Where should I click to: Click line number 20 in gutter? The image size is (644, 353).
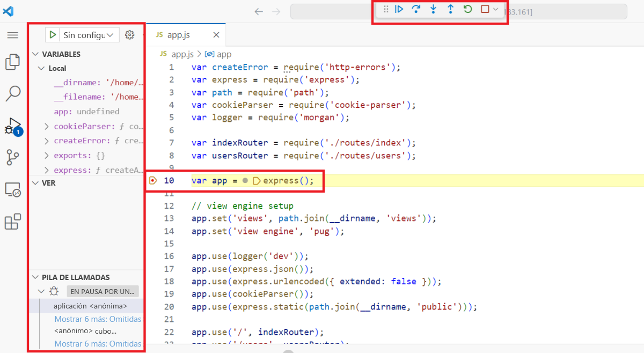169,307
